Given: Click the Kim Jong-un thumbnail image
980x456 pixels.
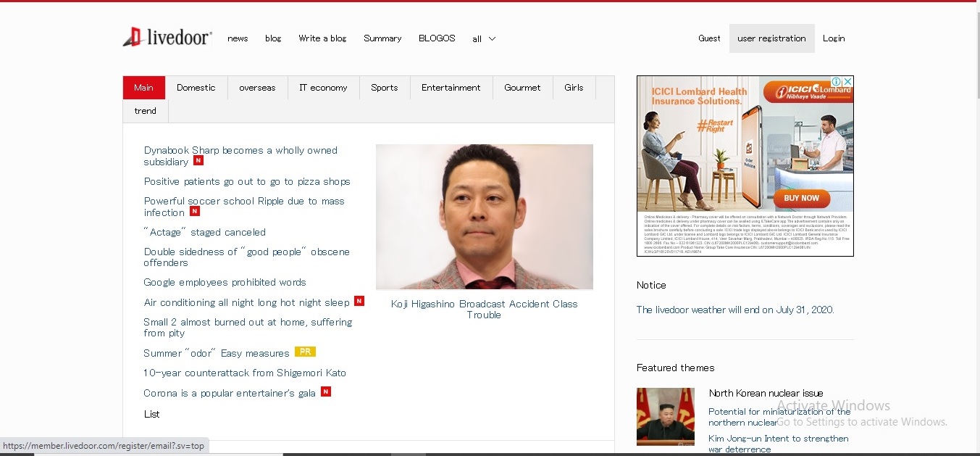Looking at the screenshot, I should coord(665,416).
